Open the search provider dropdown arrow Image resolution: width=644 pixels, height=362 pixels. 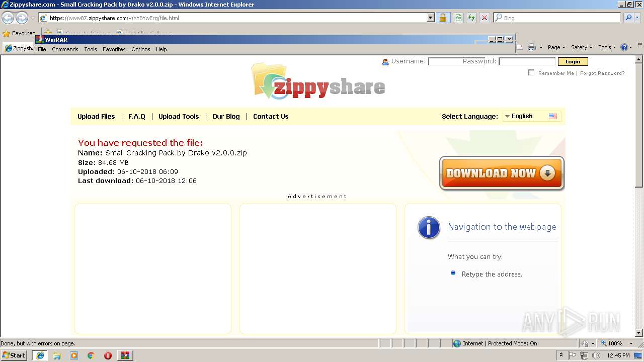point(638,18)
